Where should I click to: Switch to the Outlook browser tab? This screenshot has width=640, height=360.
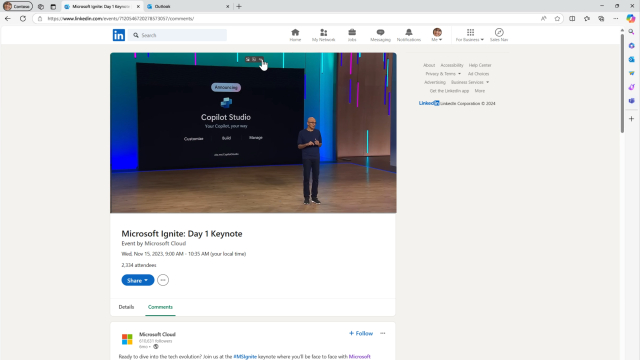[188, 7]
